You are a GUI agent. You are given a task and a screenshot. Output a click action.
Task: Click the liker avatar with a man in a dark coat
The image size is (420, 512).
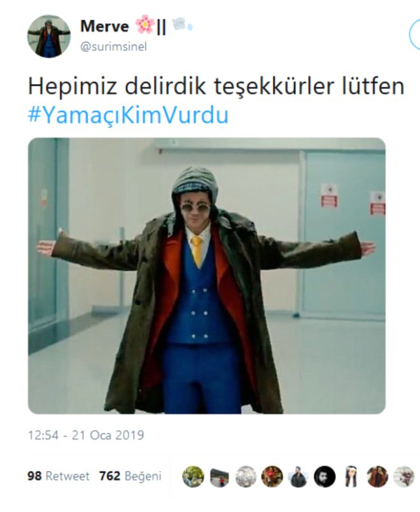pyautogui.click(x=298, y=477)
